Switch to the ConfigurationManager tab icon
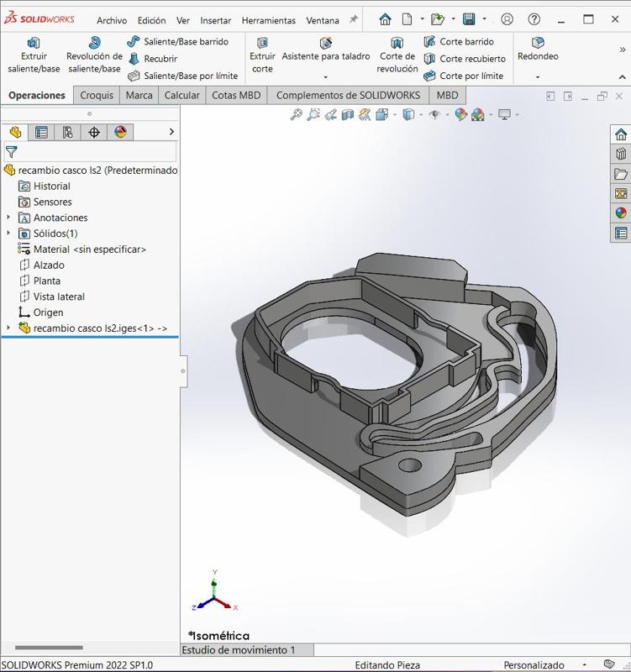The height and width of the screenshot is (672, 631). click(x=67, y=132)
